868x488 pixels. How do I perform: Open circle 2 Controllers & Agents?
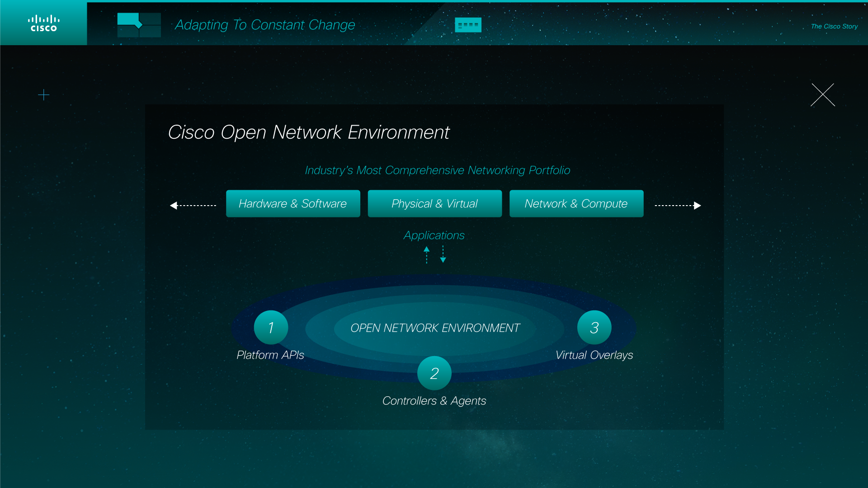coord(434,373)
